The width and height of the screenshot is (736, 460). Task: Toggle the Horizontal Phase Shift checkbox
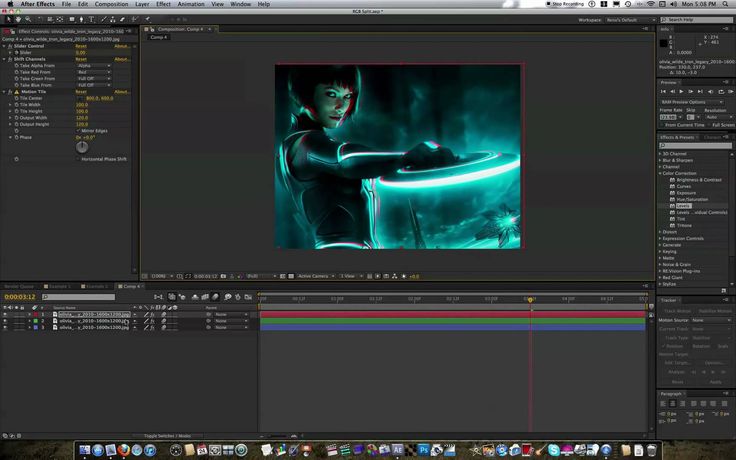click(78, 159)
